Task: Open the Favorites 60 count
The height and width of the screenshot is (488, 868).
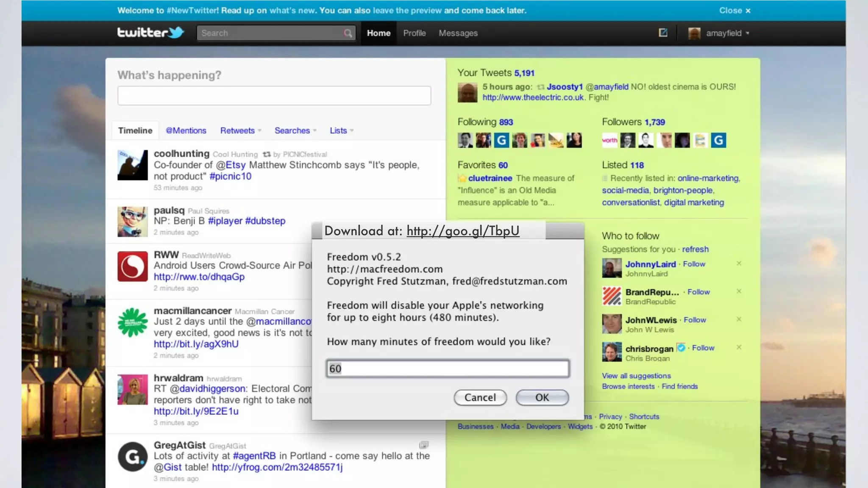Action: 503,165
